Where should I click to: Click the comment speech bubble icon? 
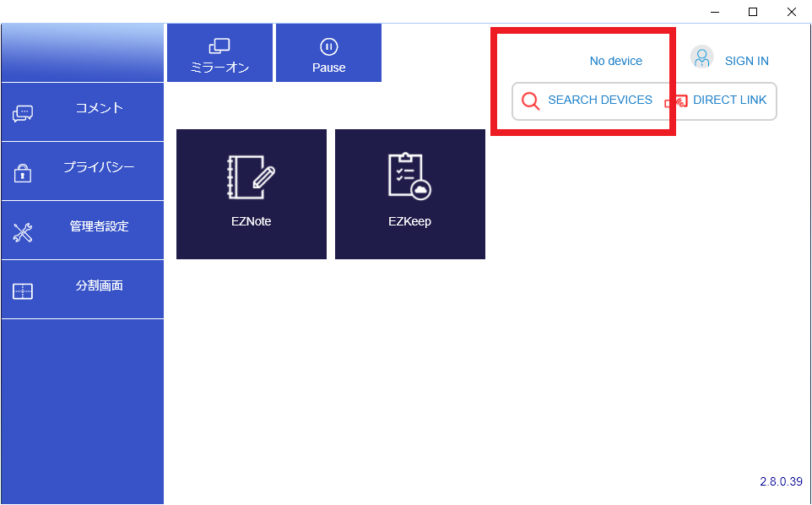[23, 114]
